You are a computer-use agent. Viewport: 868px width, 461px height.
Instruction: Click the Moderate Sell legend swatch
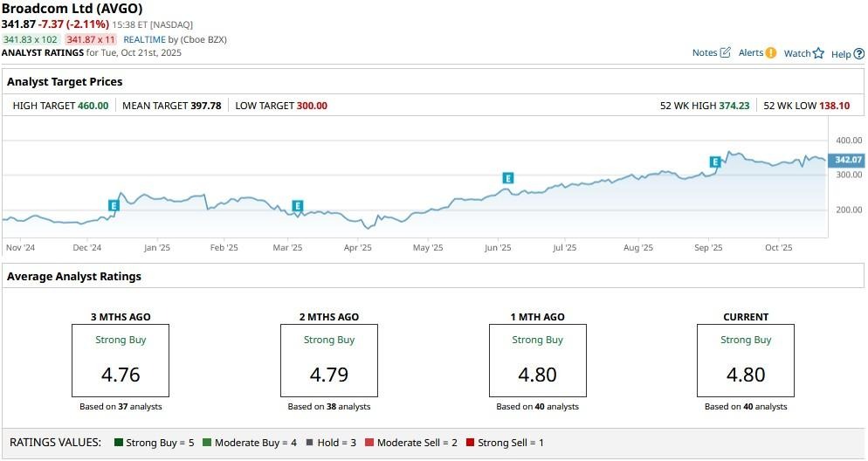(x=369, y=443)
